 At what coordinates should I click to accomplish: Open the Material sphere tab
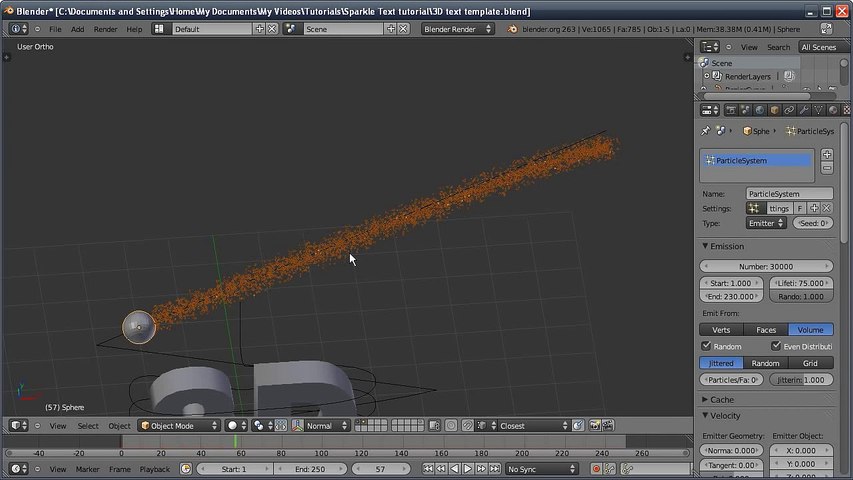coord(833,110)
